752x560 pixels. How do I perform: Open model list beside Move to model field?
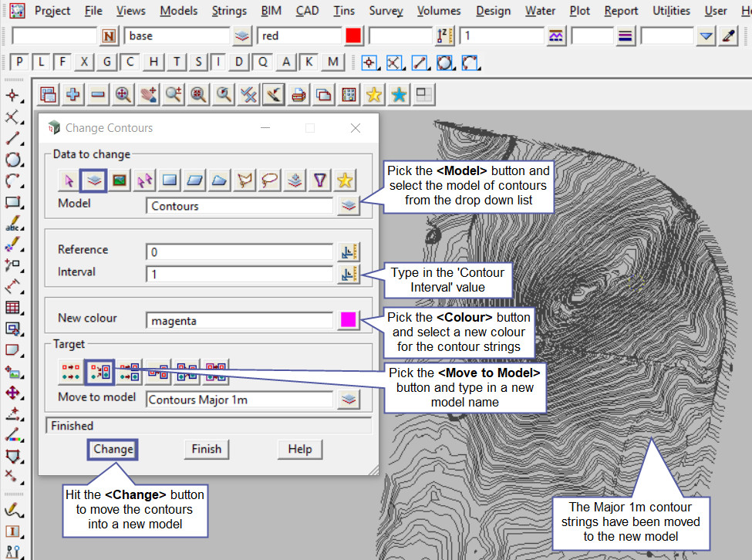[349, 399]
